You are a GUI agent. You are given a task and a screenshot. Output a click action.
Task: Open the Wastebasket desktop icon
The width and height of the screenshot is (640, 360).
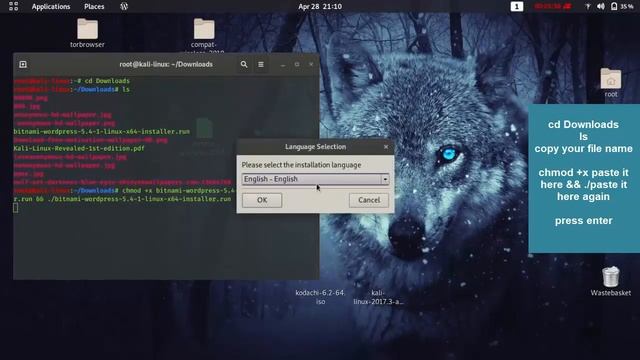(611, 281)
